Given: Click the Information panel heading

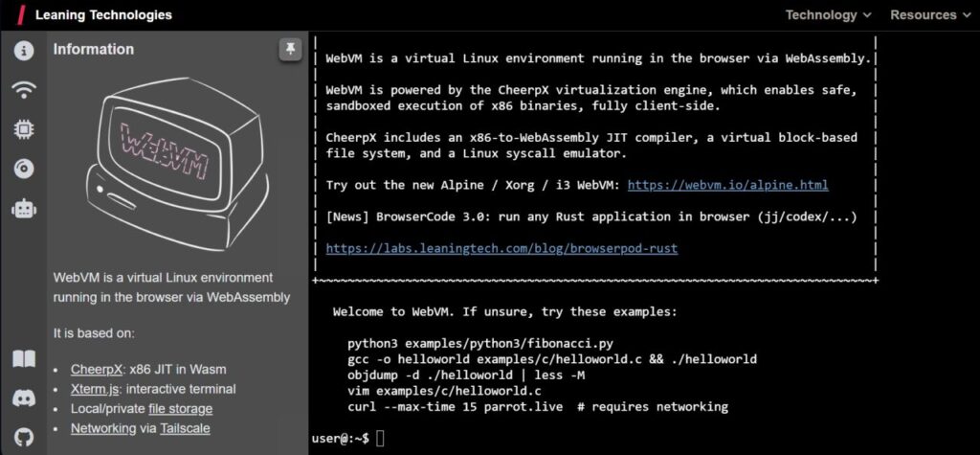Looking at the screenshot, I should (x=93, y=50).
